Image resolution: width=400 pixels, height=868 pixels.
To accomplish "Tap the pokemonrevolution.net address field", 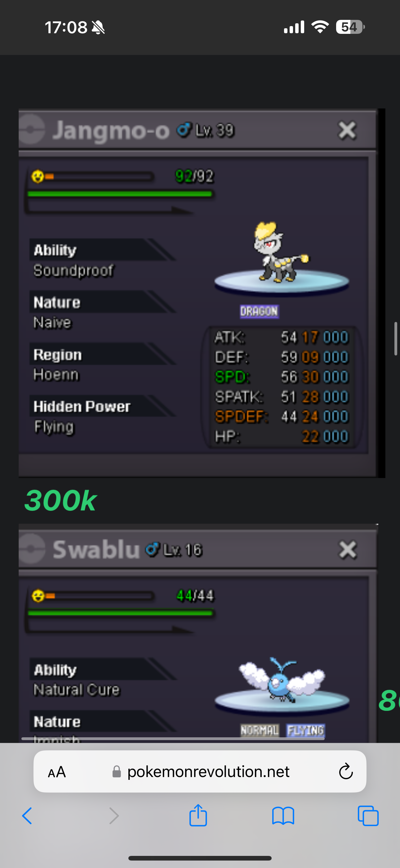I will tap(200, 771).
